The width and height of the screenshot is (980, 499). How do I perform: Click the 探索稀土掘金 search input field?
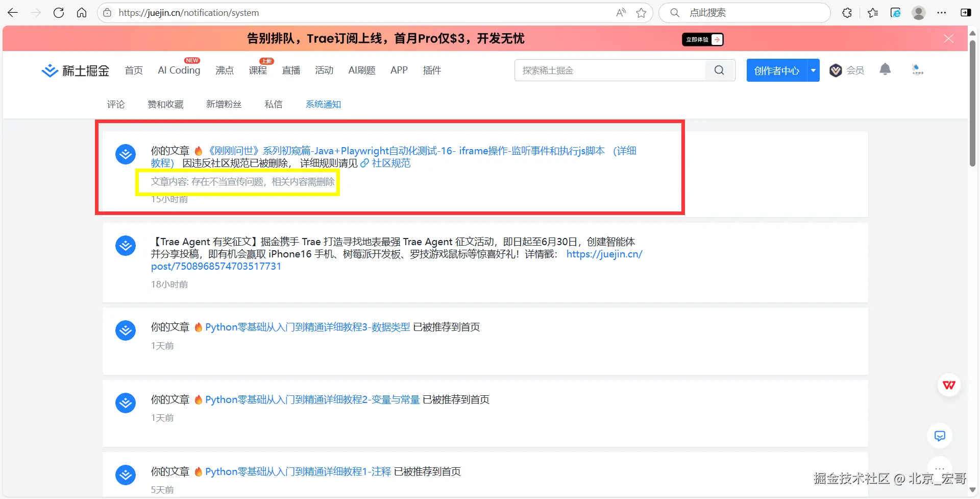[607, 70]
